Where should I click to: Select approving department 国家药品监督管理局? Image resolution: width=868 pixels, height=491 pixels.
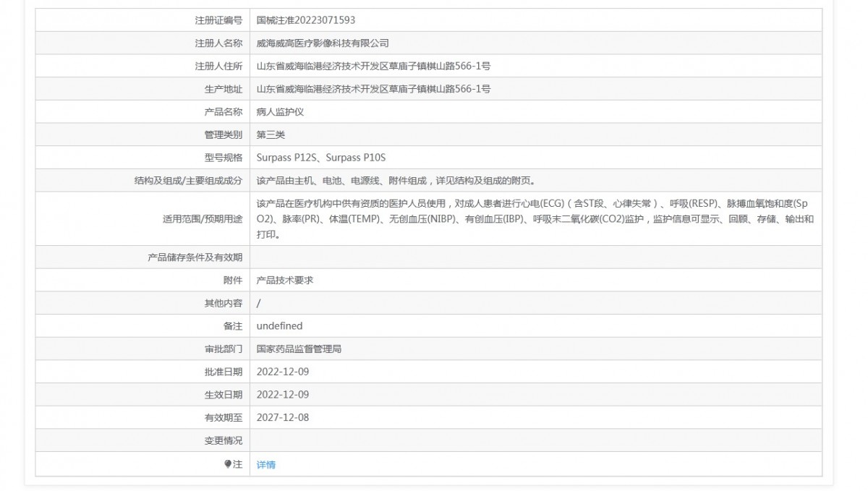point(299,349)
